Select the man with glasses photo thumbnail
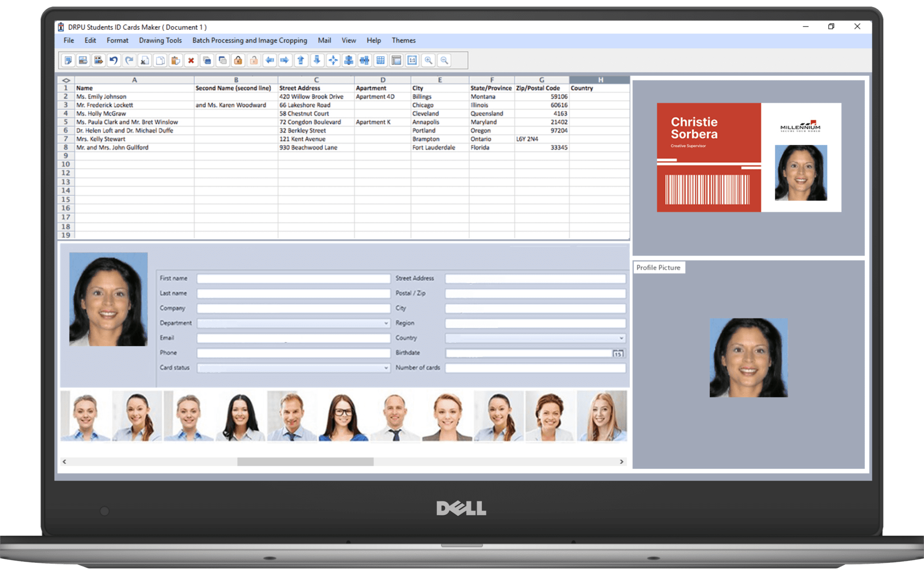 pyautogui.click(x=343, y=416)
